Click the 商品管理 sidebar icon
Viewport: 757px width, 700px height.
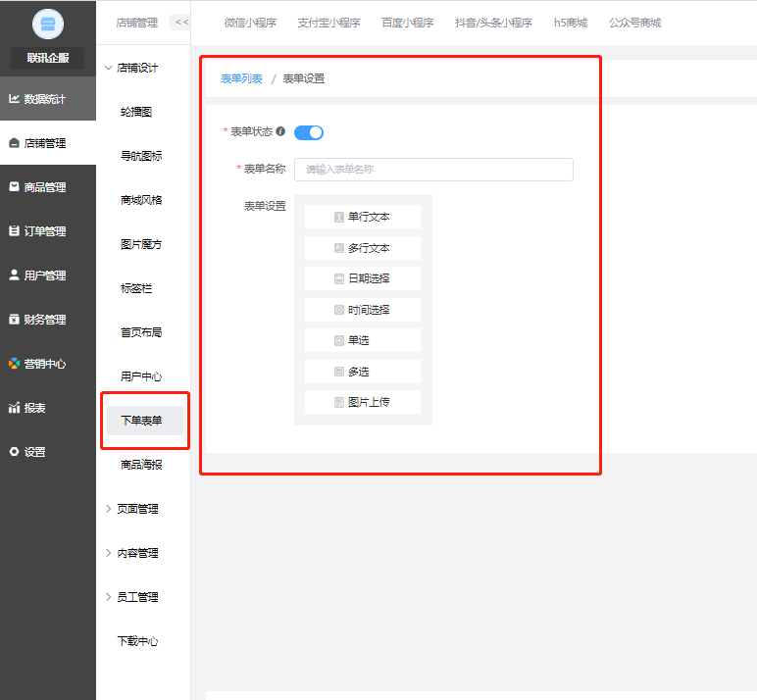coord(14,187)
